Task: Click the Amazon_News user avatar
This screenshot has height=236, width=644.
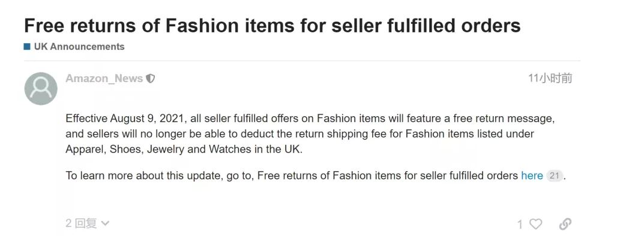Action: point(41,89)
